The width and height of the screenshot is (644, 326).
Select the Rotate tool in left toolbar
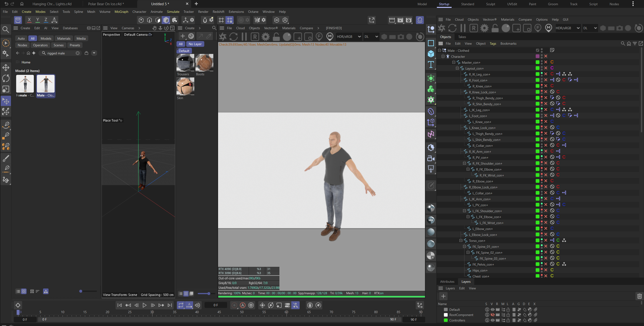[6, 78]
